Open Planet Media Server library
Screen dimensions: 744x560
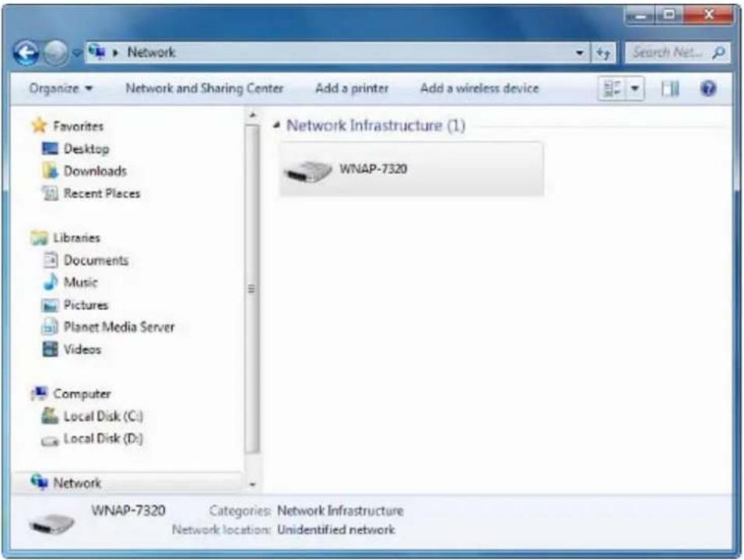[119, 327]
